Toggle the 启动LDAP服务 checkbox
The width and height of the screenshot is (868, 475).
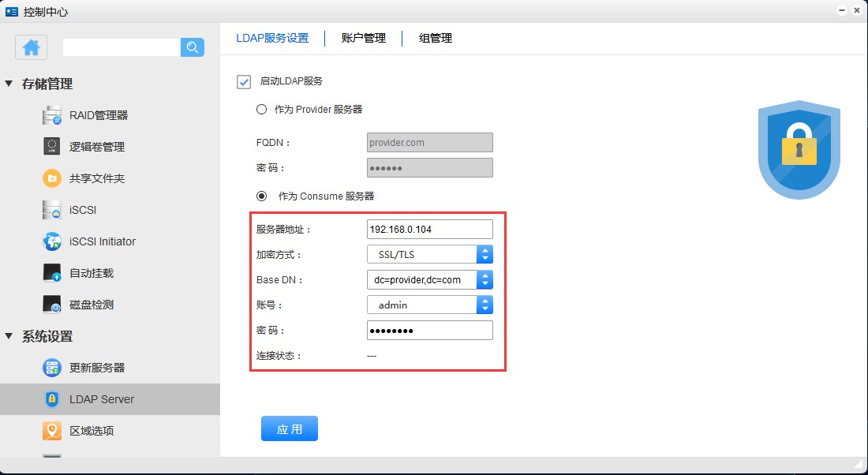pos(244,81)
